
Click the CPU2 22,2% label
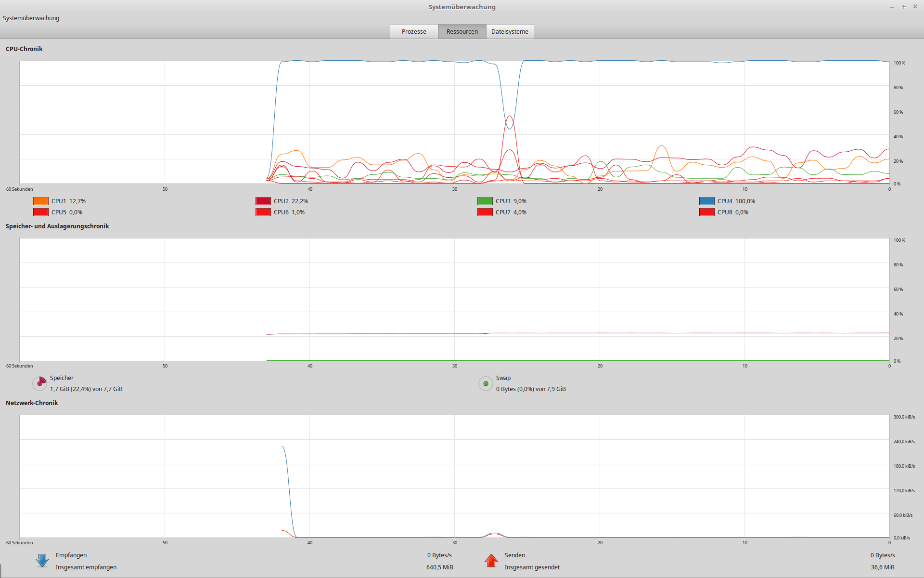tap(291, 201)
